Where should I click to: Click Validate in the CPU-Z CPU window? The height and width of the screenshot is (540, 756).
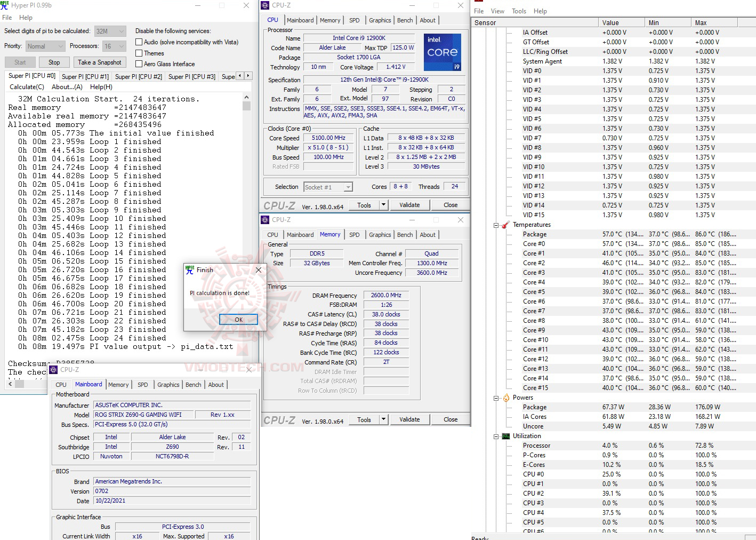click(x=409, y=205)
